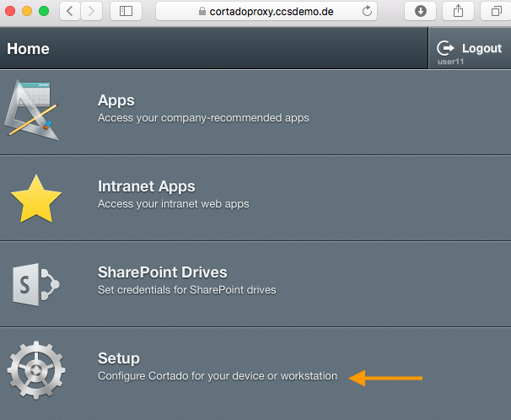Click the Setup gear icon
Viewport: 511px width, 420px height.
36,370
